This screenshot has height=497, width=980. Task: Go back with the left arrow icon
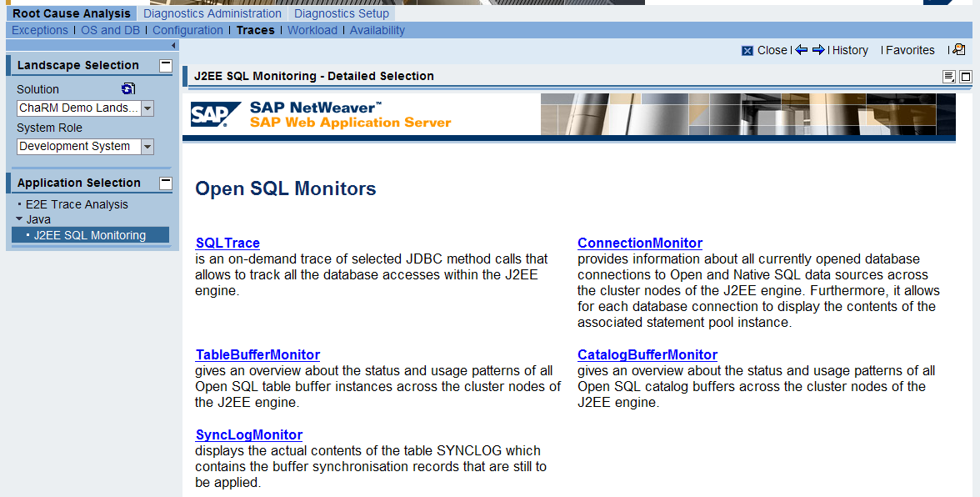coord(802,49)
